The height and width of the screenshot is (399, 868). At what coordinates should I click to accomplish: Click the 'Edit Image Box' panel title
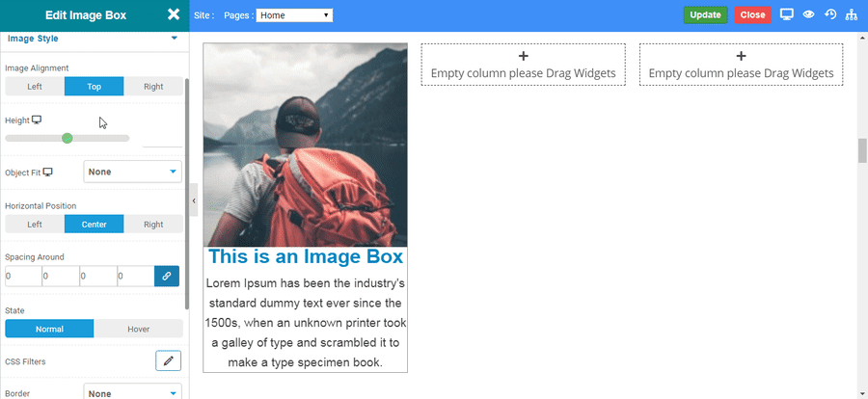pos(86,15)
